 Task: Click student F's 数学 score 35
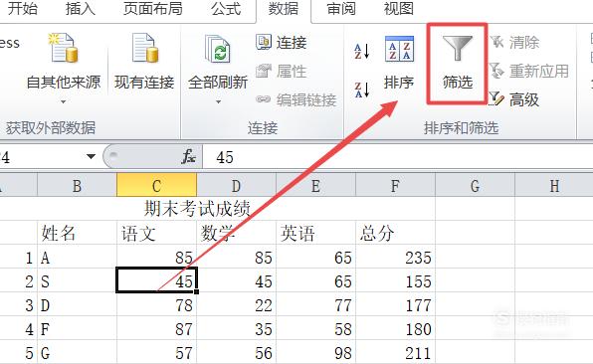(x=237, y=328)
